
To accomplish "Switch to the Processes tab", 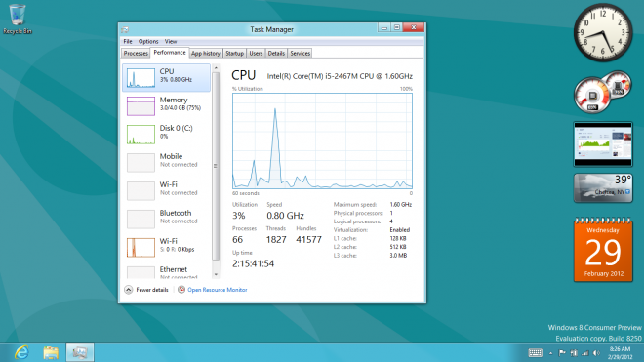I will [x=136, y=54].
